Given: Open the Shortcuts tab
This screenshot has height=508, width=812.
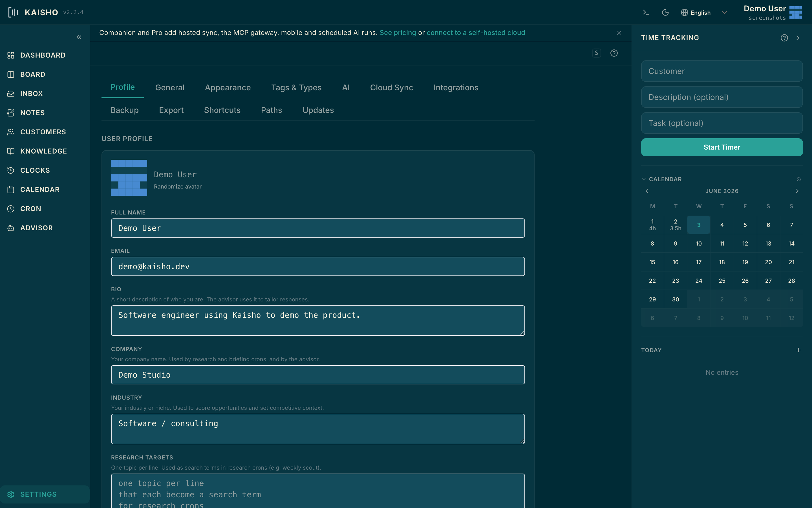Looking at the screenshot, I should (x=222, y=110).
